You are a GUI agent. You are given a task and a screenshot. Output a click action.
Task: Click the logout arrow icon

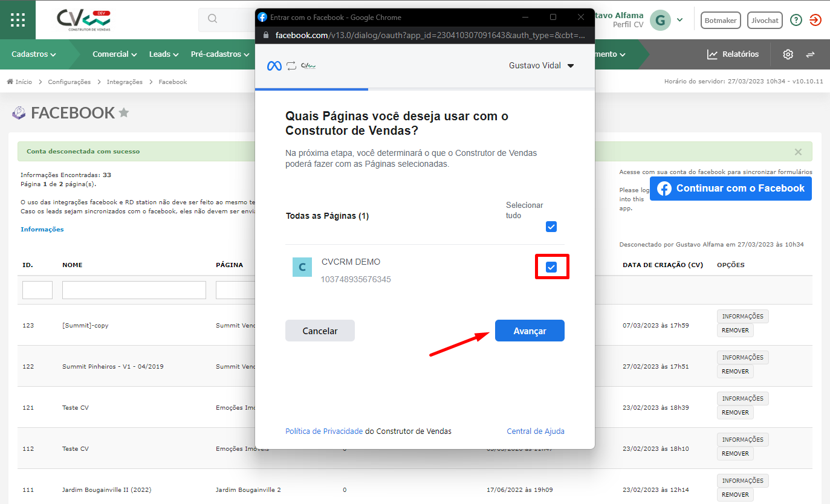click(x=815, y=20)
